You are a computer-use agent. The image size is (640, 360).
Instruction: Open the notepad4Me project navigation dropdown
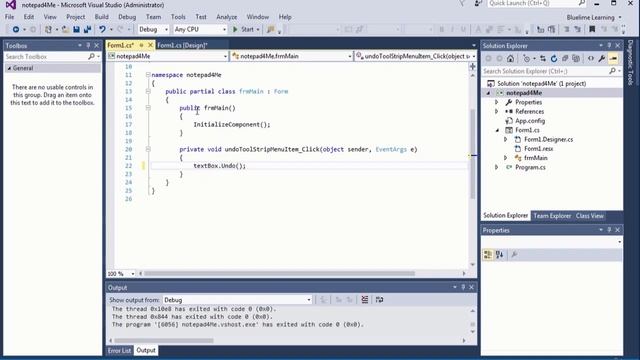[167, 56]
